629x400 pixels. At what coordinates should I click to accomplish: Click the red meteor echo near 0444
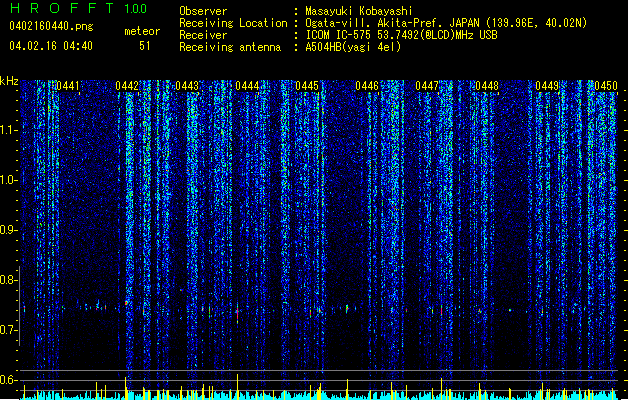[237, 312]
